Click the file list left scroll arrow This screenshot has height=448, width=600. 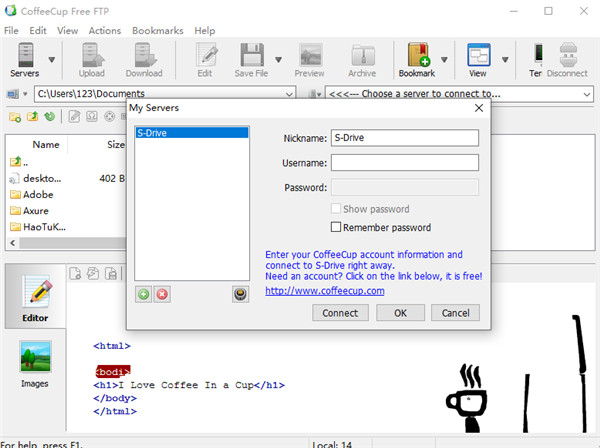[x=13, y=243]
